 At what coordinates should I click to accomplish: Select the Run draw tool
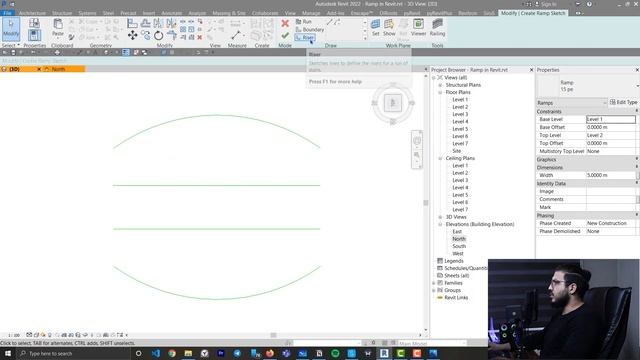(304, 22)
